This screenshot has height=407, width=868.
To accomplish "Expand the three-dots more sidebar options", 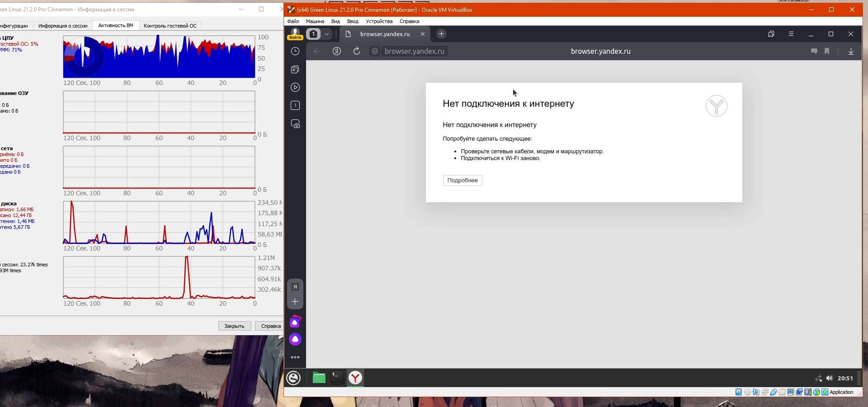I will click(x=295, y=357).
